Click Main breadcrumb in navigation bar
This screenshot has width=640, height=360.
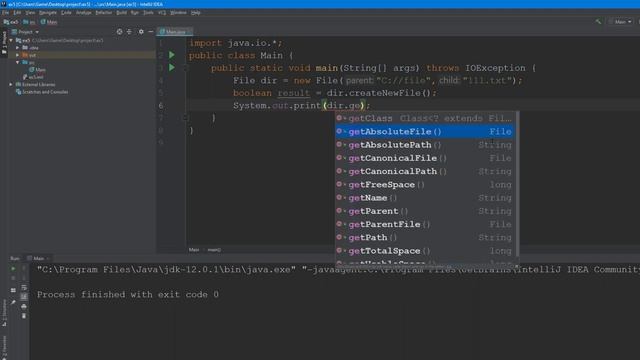tap(49, 22)
